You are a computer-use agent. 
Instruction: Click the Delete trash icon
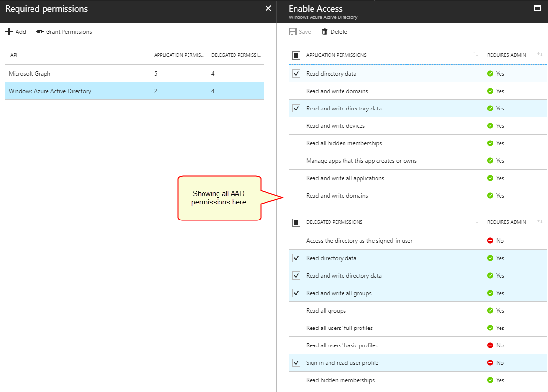(x=324, y=31)
